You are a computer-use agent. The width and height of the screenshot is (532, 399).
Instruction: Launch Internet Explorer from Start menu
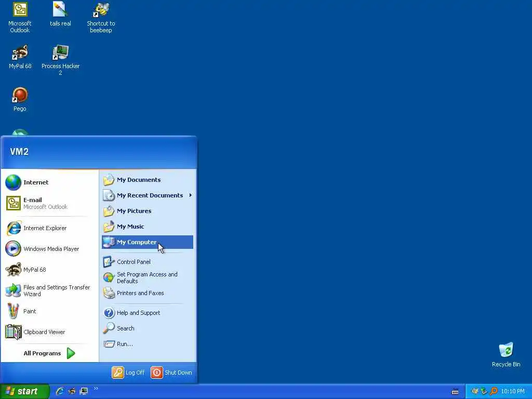pyautogui.click(x=49, y=228)
